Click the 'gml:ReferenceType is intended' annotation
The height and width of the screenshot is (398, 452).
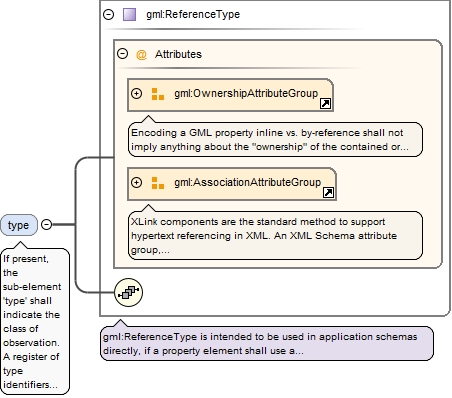click(x=267, y=344)
